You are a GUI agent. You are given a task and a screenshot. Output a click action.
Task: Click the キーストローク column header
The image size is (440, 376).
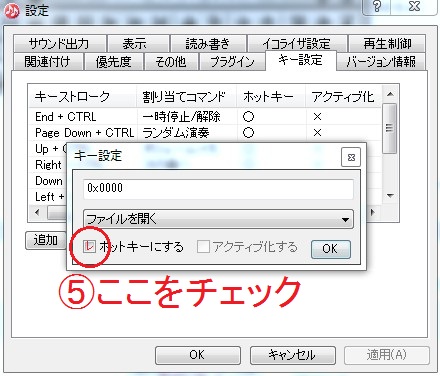(82, 97)
